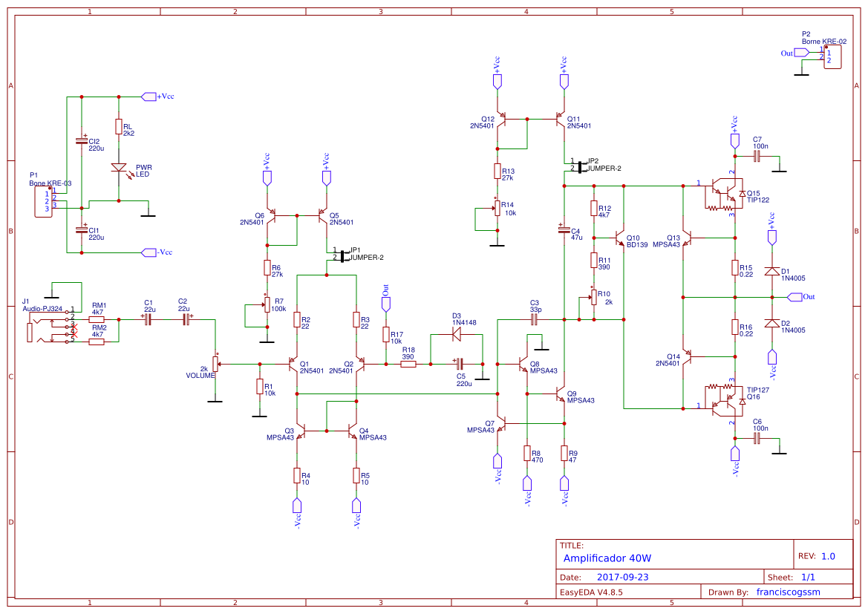Image resolution: width=868 pixels, height=614 pixels.
Task: Click the TIP122 transistor Q15 symbol
Action: click(724, 193)
